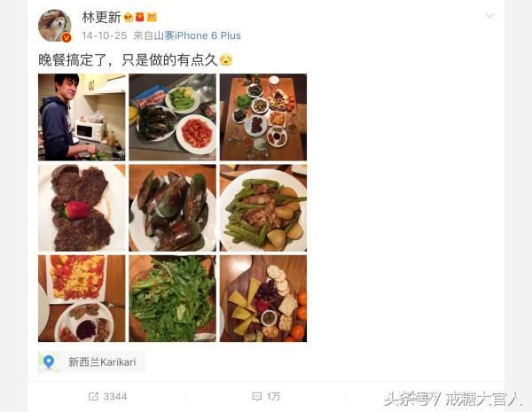Click the blue location pin icon

(49, 361)
